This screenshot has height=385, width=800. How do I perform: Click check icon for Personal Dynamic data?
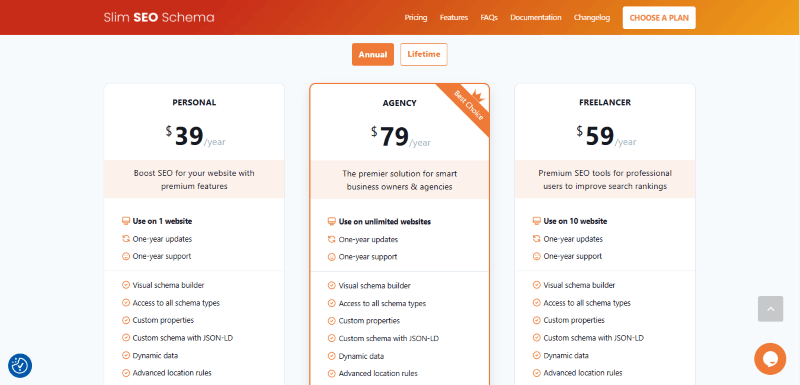pos(126,355)
